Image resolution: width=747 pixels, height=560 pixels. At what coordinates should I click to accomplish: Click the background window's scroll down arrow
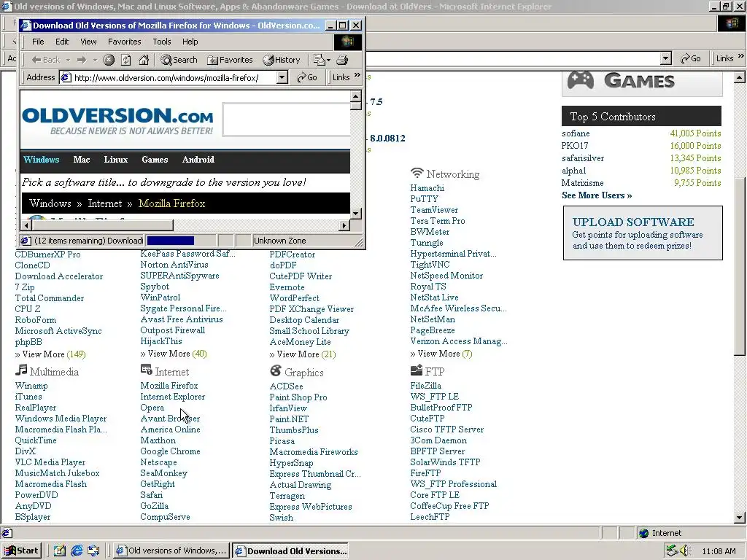point(739,517)
